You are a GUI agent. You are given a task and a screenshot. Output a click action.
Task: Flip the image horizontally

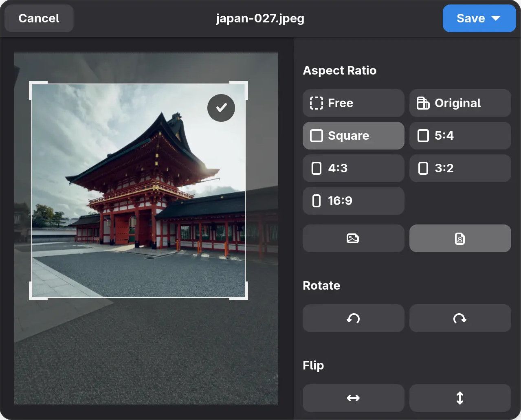coord(353,398)
